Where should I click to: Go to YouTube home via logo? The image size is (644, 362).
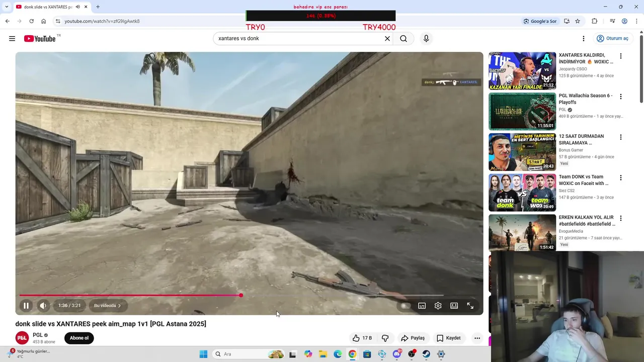tap(40, 39)
